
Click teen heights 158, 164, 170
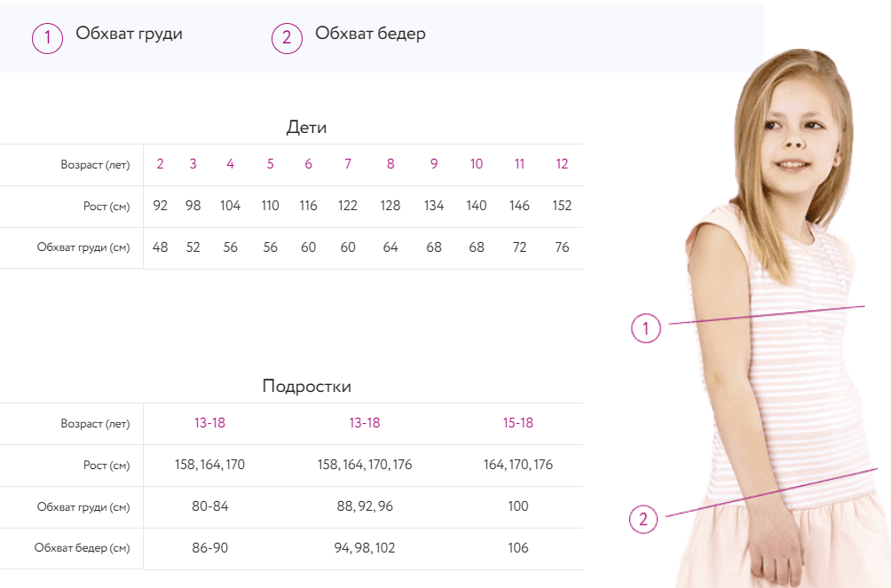click(x=209, y=465)
